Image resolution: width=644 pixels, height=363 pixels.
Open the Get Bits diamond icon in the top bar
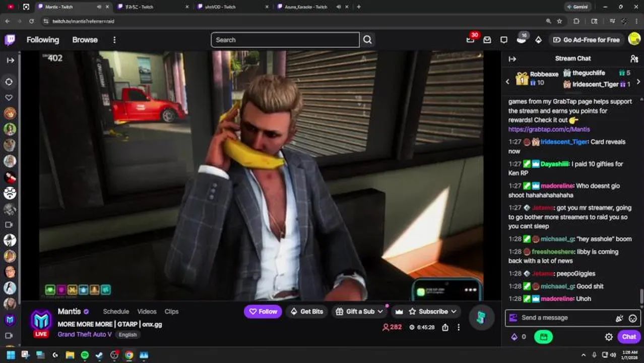[x=538, y=40]
